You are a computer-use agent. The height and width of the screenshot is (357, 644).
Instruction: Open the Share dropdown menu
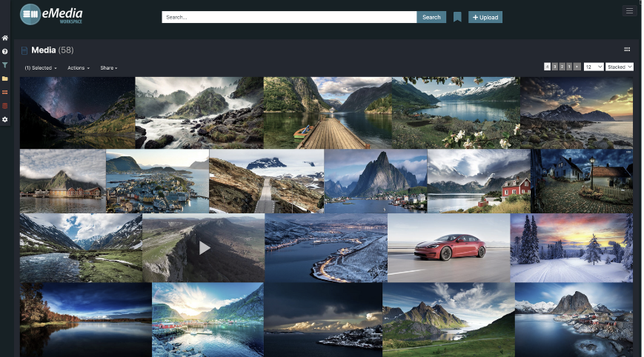109,68
